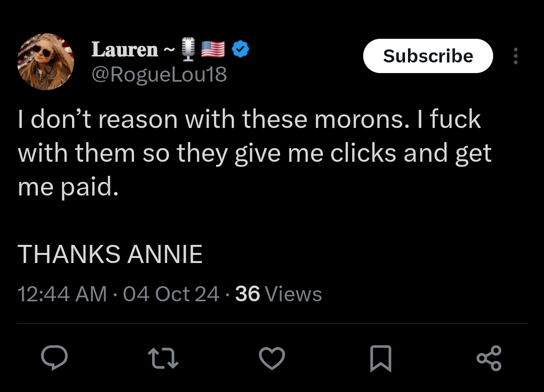This screenshot has width=544, height=392.
Task: Click the blue verified badge
Action: click(240, 49)
